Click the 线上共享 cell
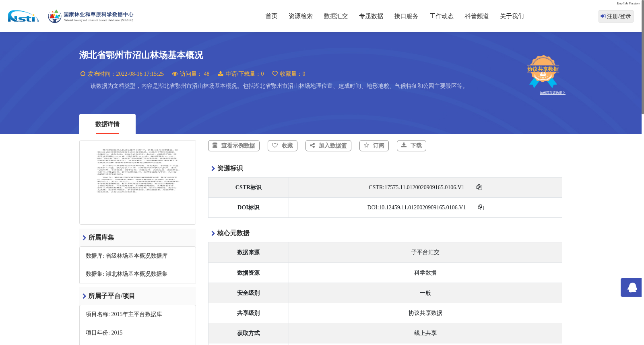Image resolution: width=644 pixels, height=345 pixels. [x=425, y=333]
